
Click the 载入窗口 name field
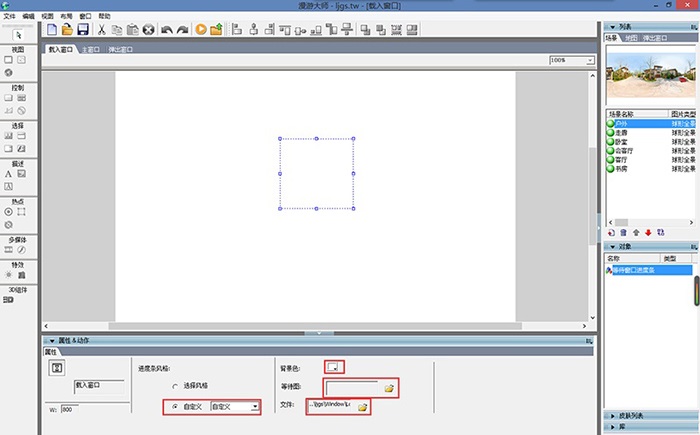99,386
